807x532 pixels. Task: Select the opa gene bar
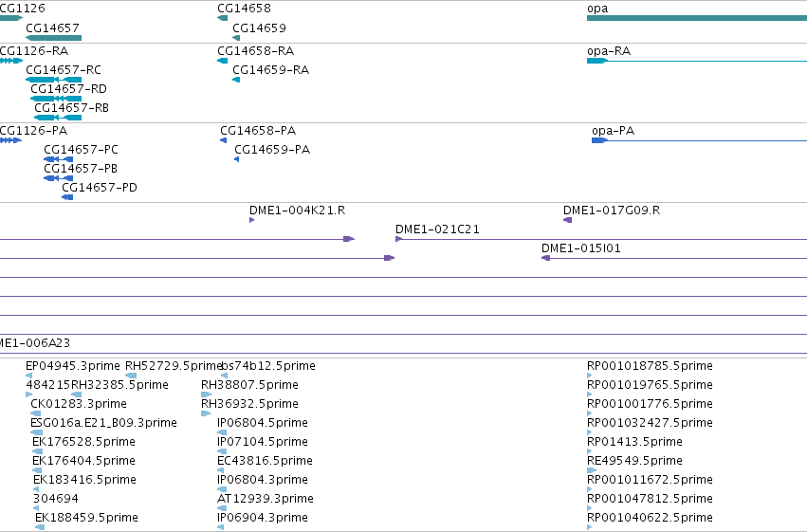(697, 18)
